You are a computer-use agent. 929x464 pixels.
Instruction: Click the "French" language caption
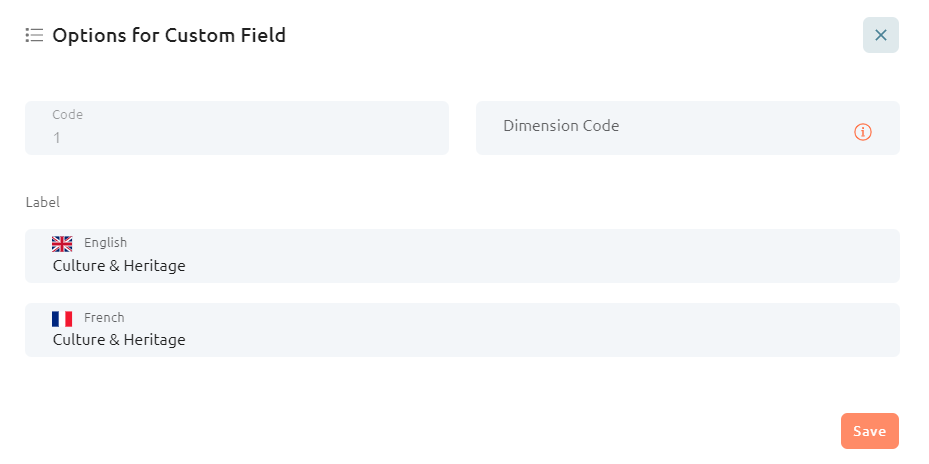104,318
